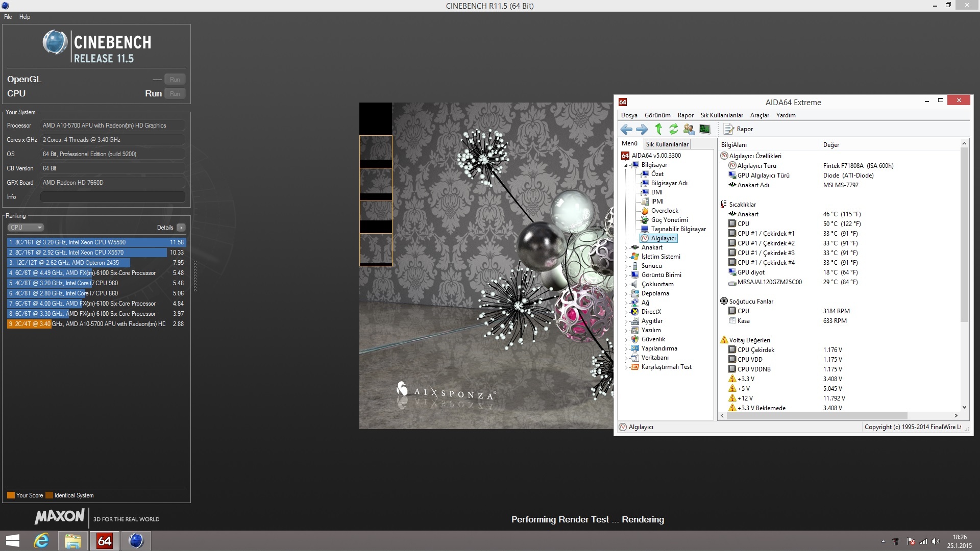The height and width of the screenshot is (551, 980).
Task: Refresh the AIDA64 sensor page
Action: tap(674, 130)
